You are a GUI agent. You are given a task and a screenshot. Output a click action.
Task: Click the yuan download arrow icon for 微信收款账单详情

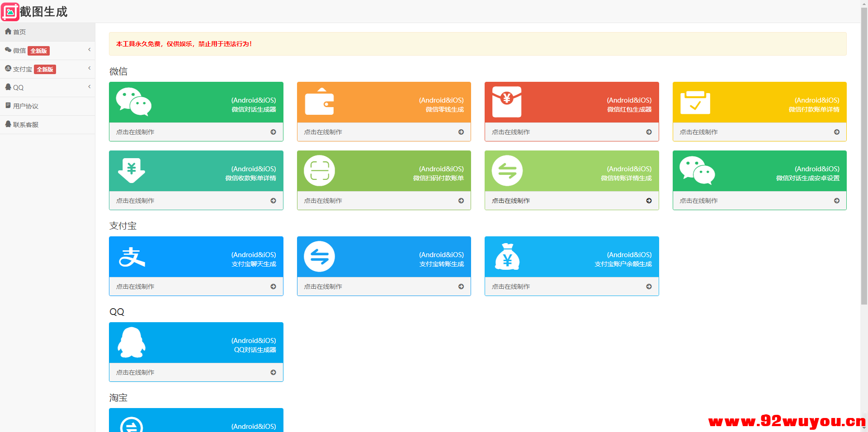[132, 170]
